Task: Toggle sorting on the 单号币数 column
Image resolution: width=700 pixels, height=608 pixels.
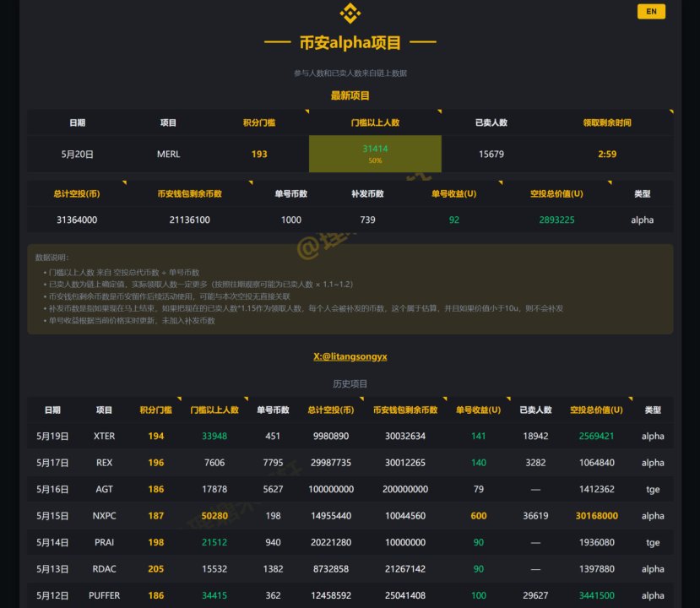Action: [x=291, y=193]
